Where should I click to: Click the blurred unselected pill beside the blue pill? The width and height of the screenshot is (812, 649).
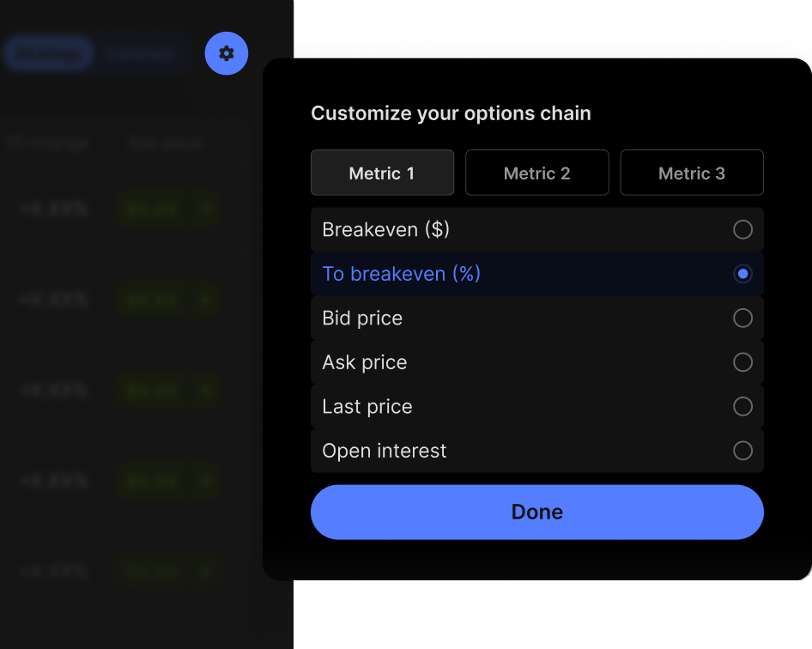pos(141,53)
